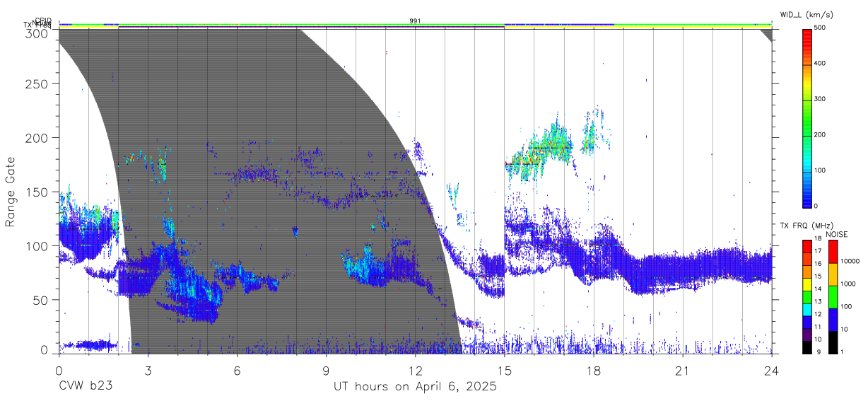
Task: Click the 400 label on width colorbar
Action: pos(821,64)
